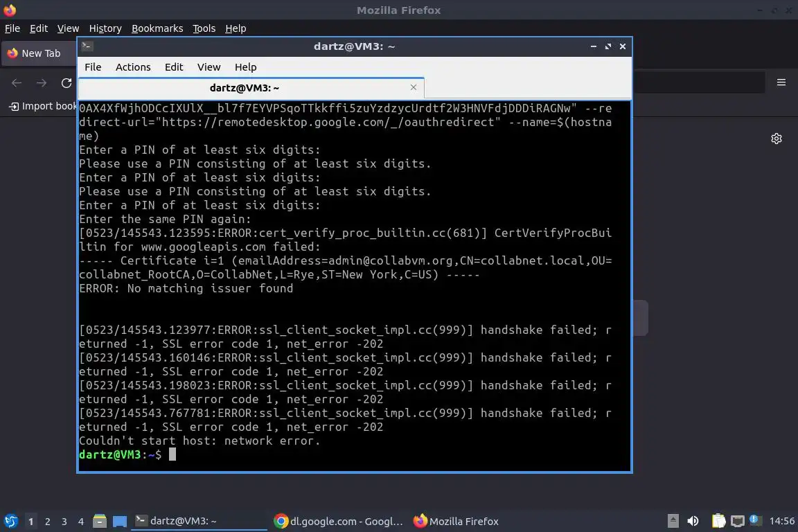The height and width of the screenshot is (532, 798).
Task: Close the dartz@VM3 terminal tab
Action: tap(414, 87)
